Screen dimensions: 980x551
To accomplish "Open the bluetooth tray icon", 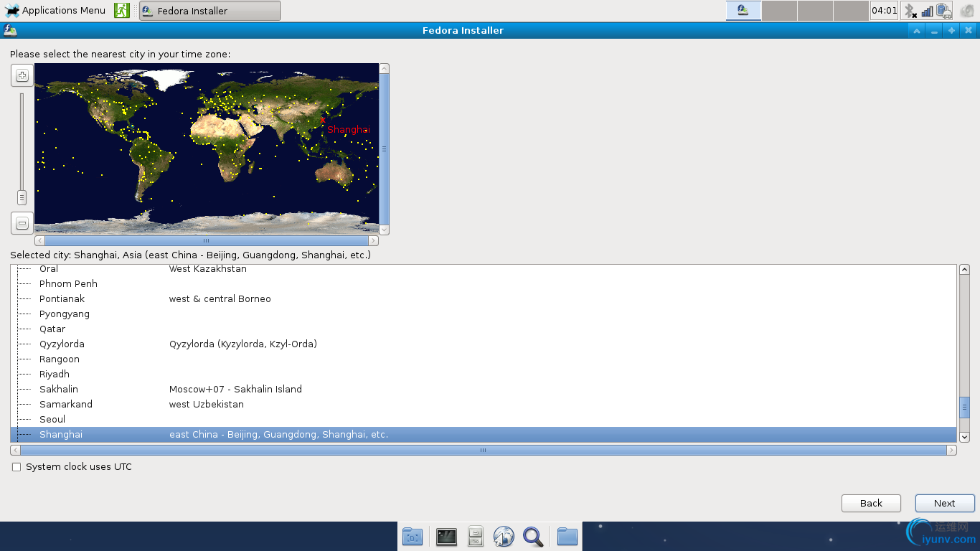I will [910, 11].
